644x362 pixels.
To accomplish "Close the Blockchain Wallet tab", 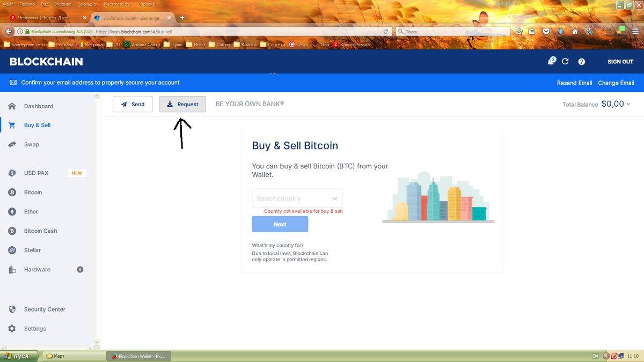I will pos(170,18).
